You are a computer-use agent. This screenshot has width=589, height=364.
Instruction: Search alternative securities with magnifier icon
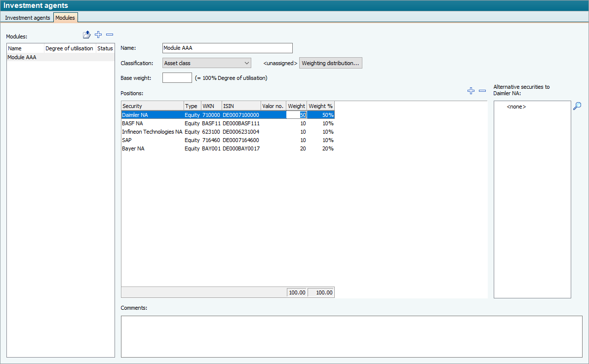point(577,106)
